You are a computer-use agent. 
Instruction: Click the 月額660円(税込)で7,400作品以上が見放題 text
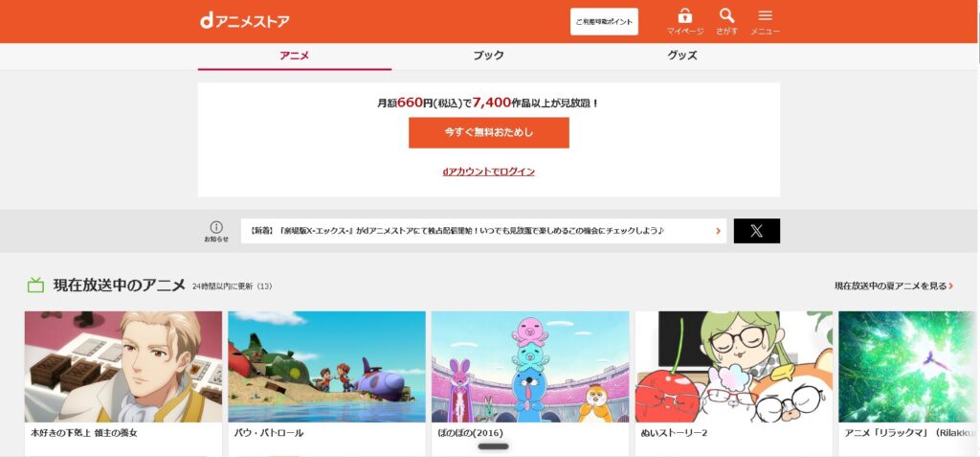pyautogui.click(x=489, y=103)
